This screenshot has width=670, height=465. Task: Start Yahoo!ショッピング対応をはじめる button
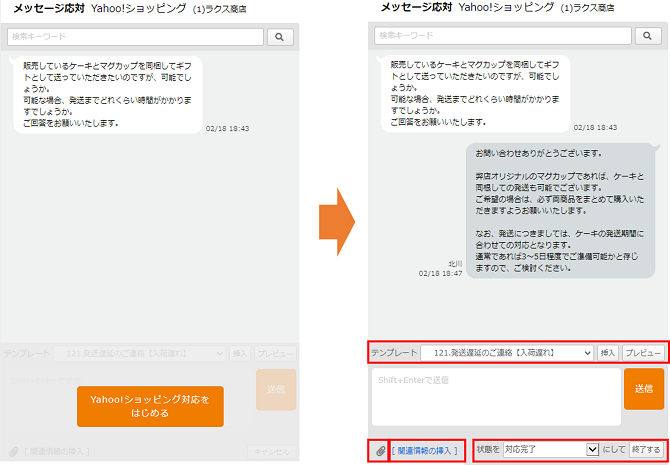click(150, 406)
